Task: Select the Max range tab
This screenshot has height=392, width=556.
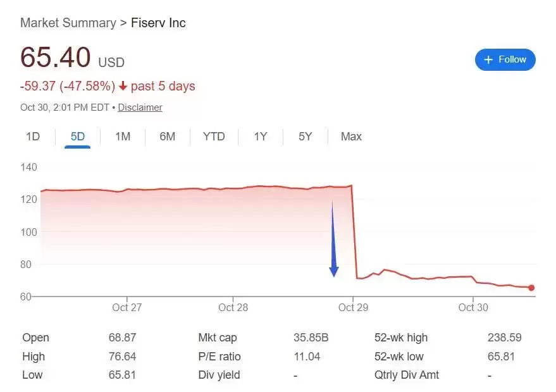Action: pyautogui.click(x=351, y=137)
